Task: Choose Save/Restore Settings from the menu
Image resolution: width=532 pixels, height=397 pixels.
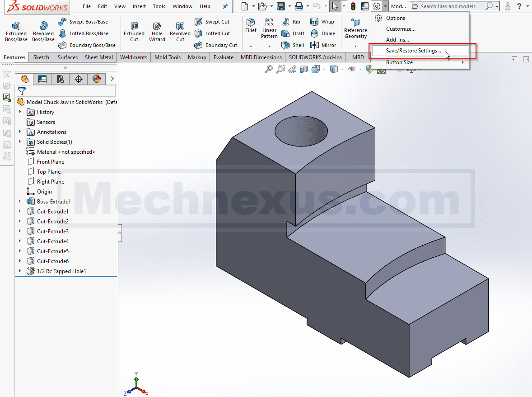Action: (413, 51)
